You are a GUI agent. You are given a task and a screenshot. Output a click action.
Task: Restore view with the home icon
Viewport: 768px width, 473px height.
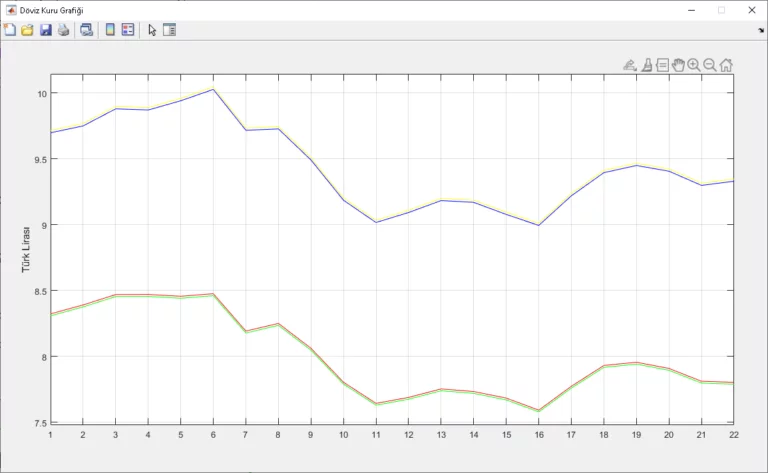[x=726, y=65]
